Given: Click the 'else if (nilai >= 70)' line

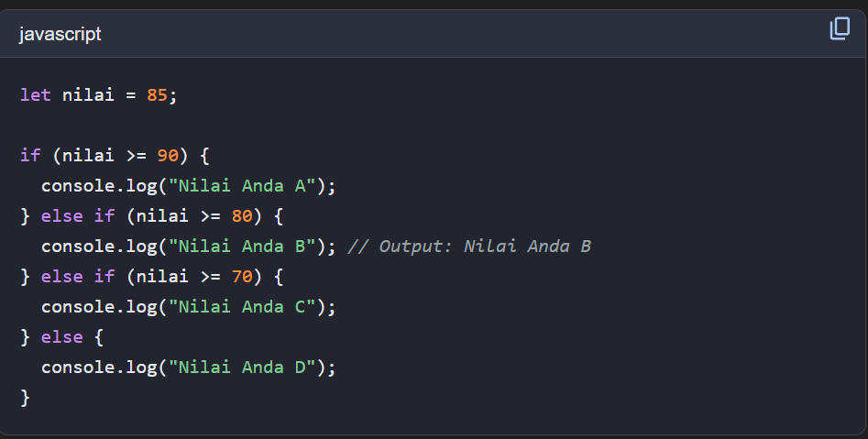Looking at the screenshot, I should pos(151,276).
